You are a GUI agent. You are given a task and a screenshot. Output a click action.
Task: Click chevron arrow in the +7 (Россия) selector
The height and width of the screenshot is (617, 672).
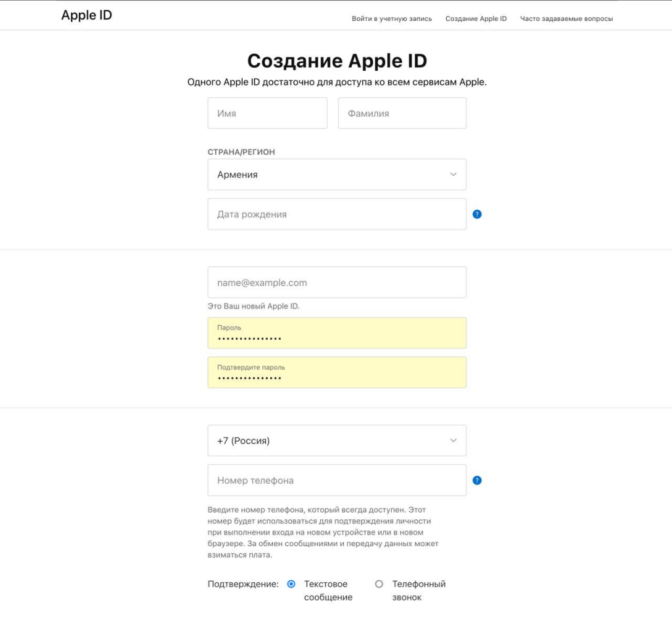(x=453, y=440)
